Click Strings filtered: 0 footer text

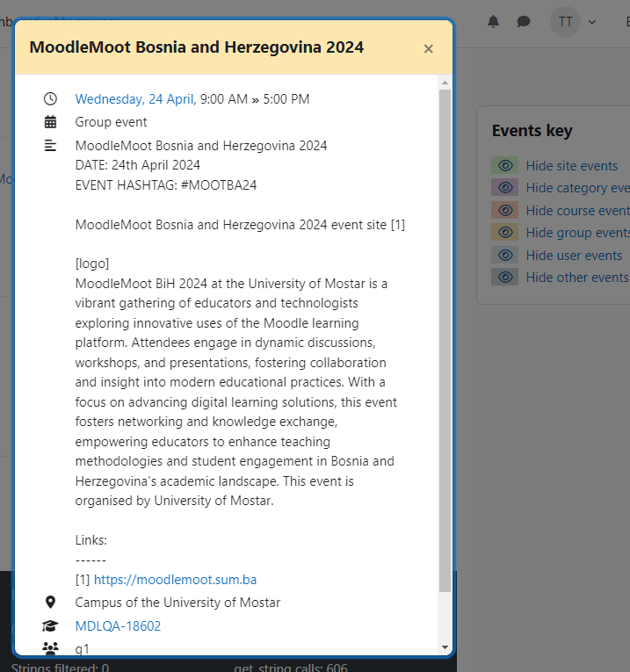point(60,667)
